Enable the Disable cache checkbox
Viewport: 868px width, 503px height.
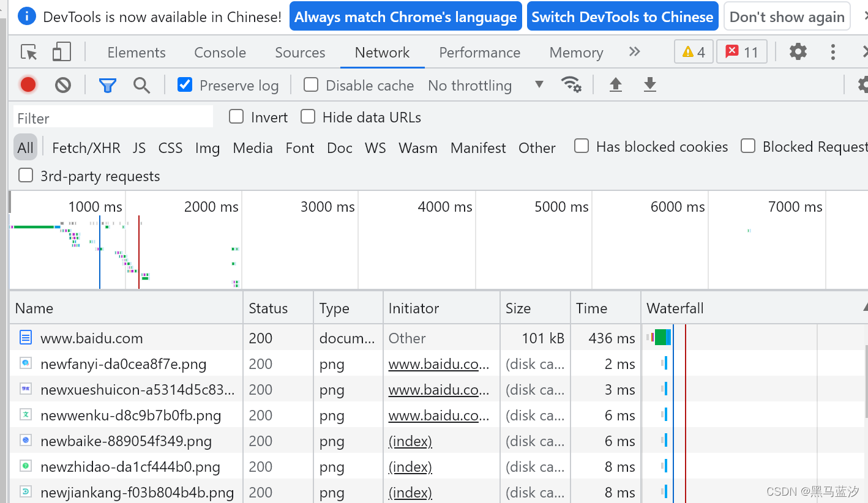click(x=311, y=84)
